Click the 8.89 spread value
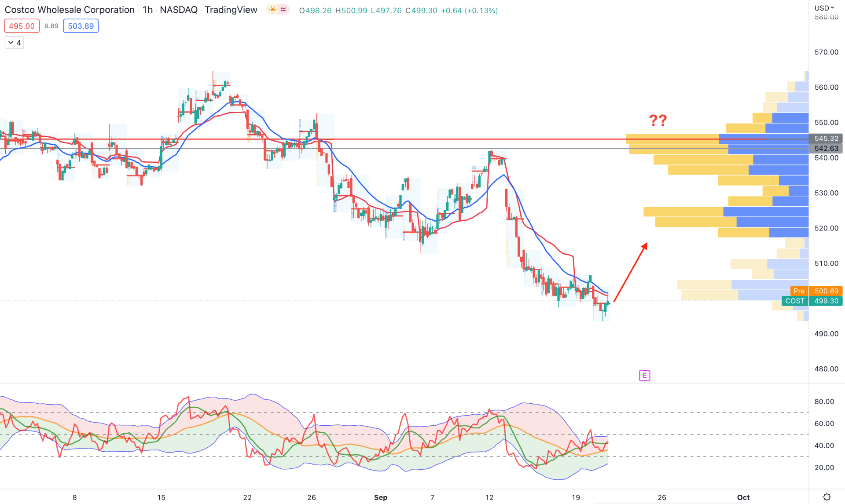This screenshot has width=845, height=504. 51,26
